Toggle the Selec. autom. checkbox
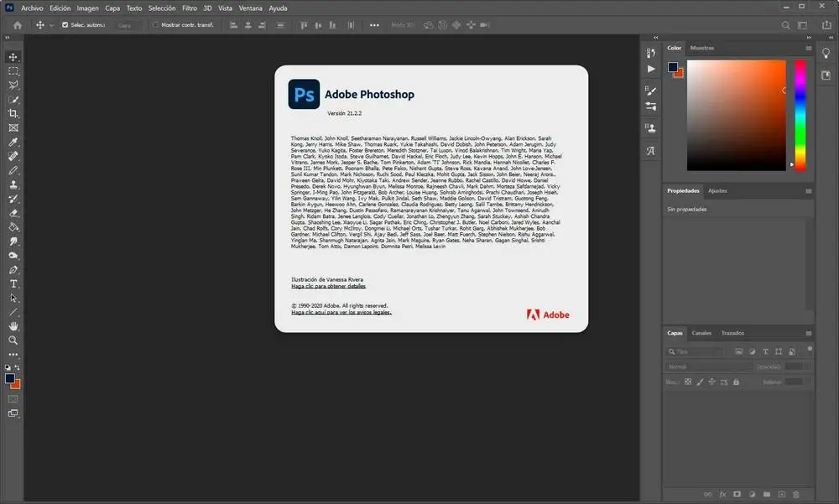The width and height of the screenshot is (839, 504). click(x=65, y=24)
